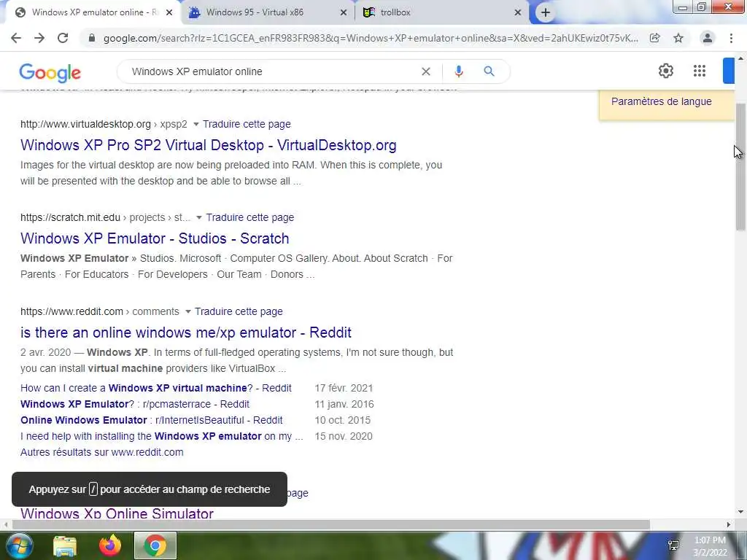Click the magnifier search icon
Viewport: 747px width, 560px height.
(489, 71)
